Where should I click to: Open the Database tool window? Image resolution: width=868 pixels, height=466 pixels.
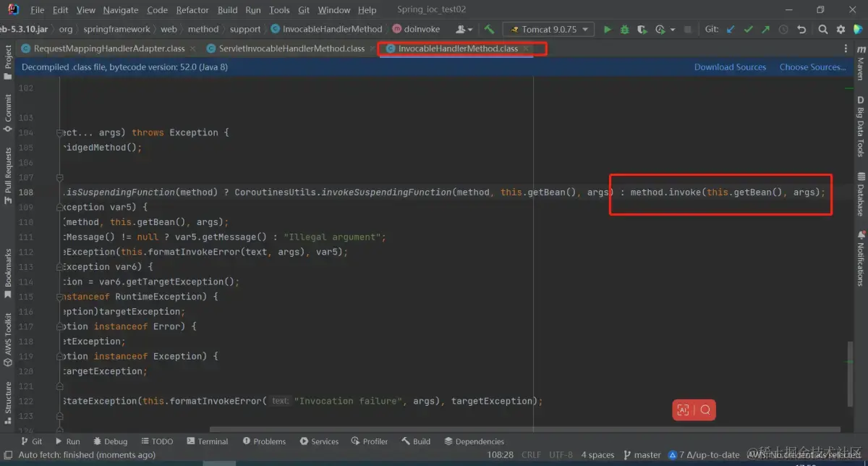(x=861, y=193)
